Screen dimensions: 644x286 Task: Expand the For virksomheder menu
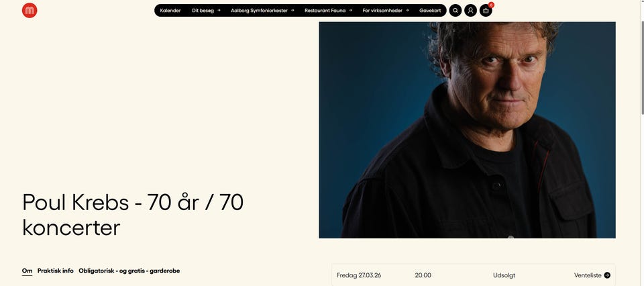[x=386, y=11]
